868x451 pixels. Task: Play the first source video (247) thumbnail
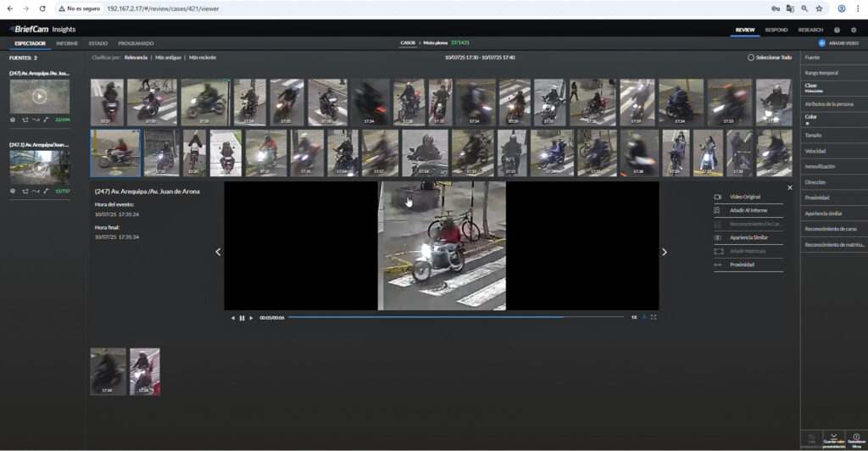pyautogui.click(x=39, y=97)
